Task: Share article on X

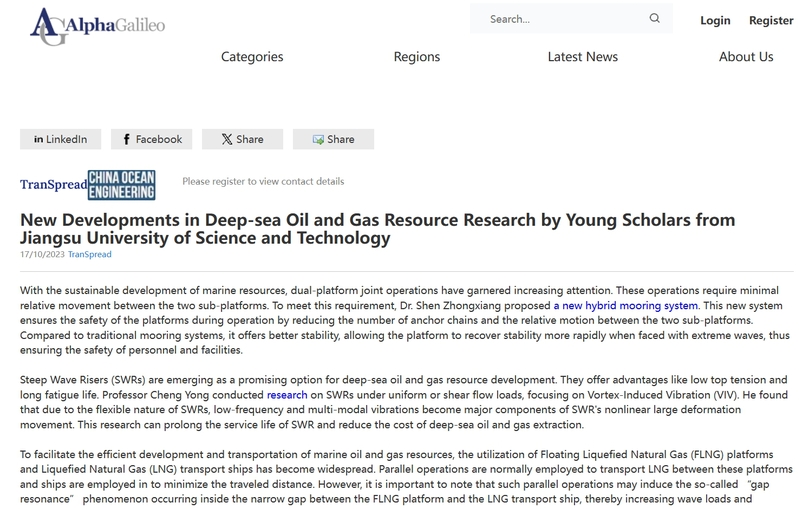Action: click(243, 139)
